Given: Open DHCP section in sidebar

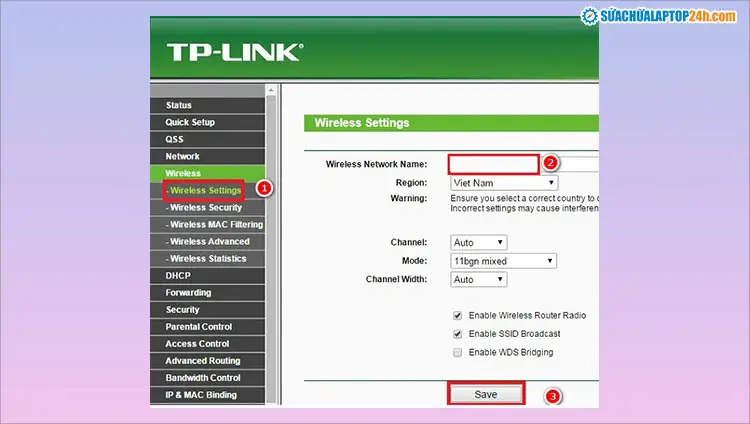Looking at the screenshot, I should [x=207, y=276].
